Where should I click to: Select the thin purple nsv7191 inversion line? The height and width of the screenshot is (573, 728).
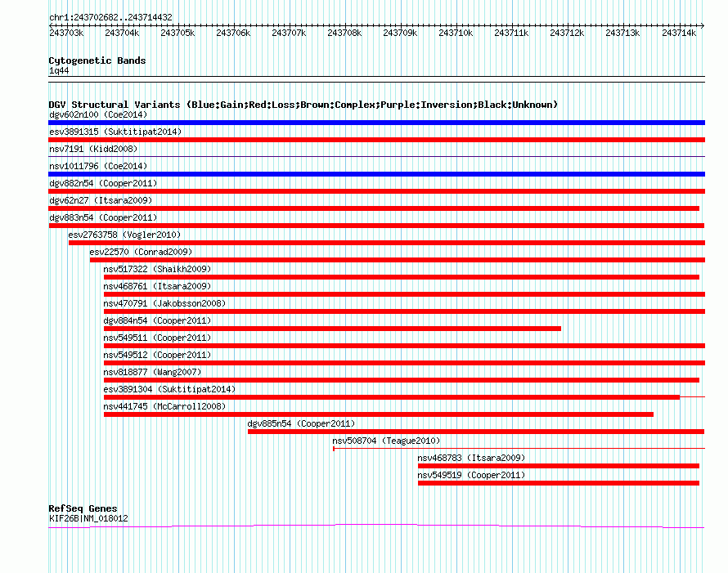[x=376, y=157]
